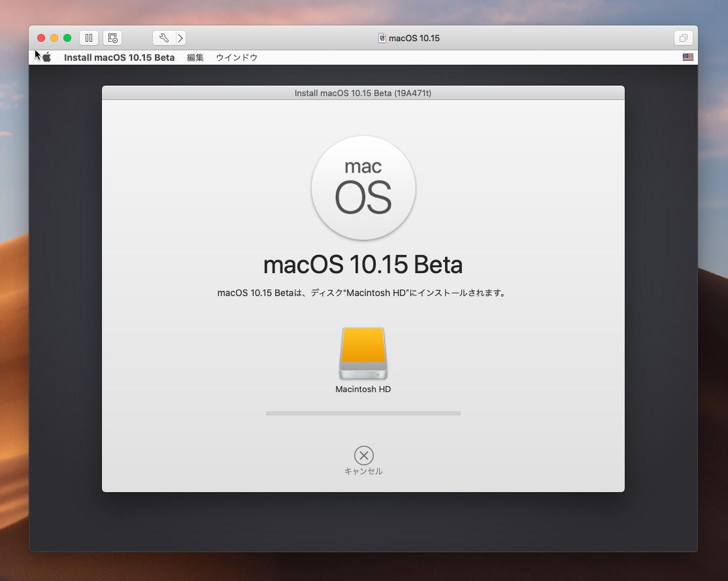This screenshot has height=581, width=728.
Task: Open the Apple menu in guest
Action: (47, 58)
